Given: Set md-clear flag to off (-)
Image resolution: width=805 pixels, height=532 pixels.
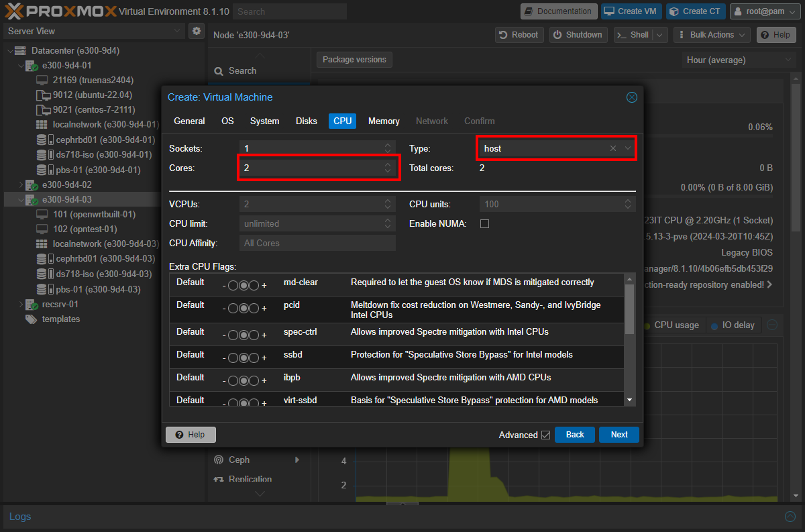Looking at the screenshot, I should click(x=233, y=285).
